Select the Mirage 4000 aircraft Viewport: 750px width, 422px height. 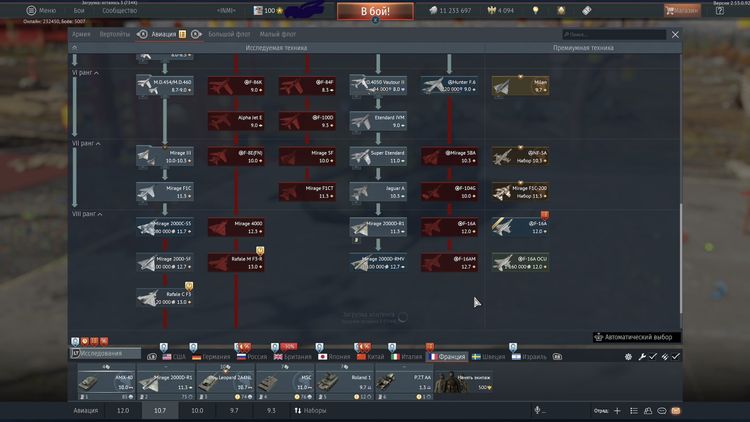tap(235, 227)
